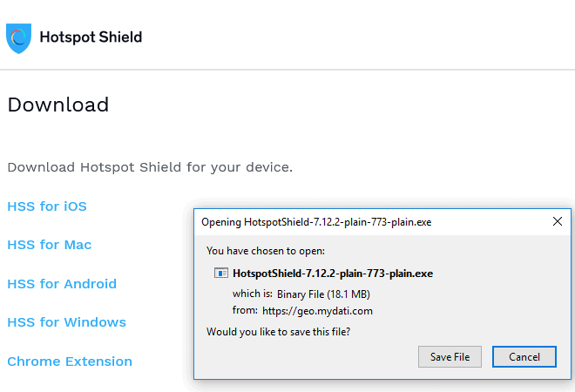This screenshot has width=575, height=392.
Task: Open the HSS for Mac link
Action: (x=50, y=245)
